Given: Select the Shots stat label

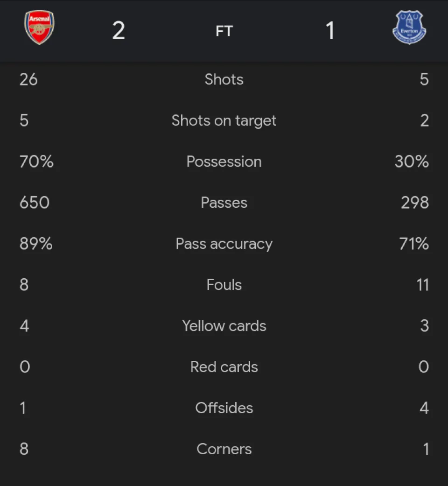Looking at the screenshot, I should (x=224, y=79).
